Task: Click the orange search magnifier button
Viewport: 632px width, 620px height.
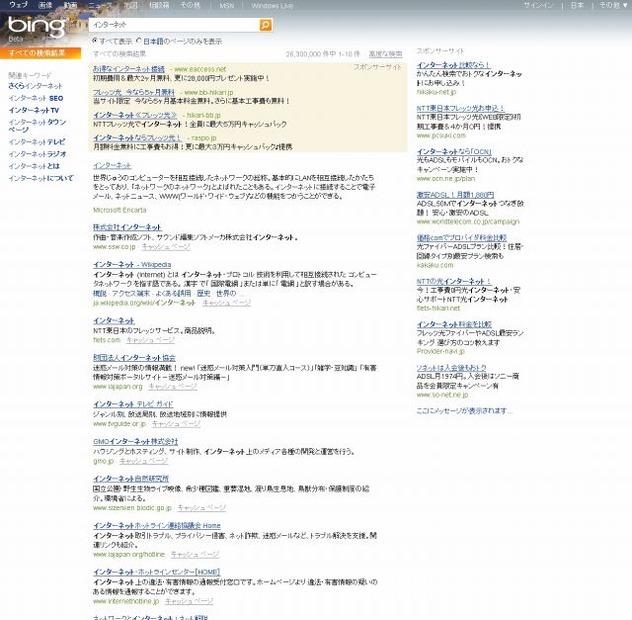Action: (x=266, y=25)
